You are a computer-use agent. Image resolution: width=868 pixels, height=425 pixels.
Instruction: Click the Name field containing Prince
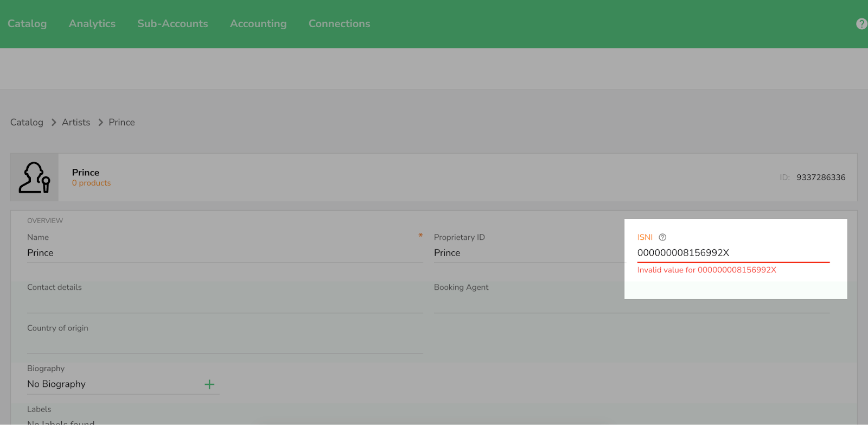pos(225,253)
